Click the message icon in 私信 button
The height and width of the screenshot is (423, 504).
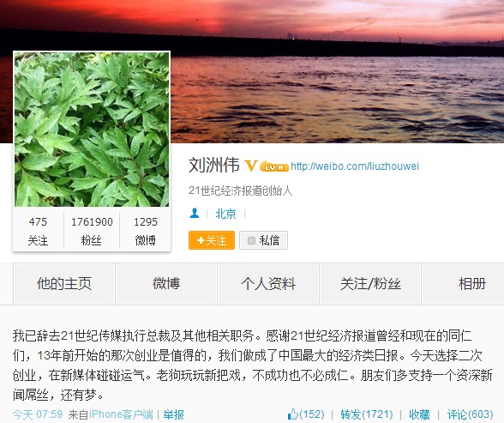coord(251,240)
